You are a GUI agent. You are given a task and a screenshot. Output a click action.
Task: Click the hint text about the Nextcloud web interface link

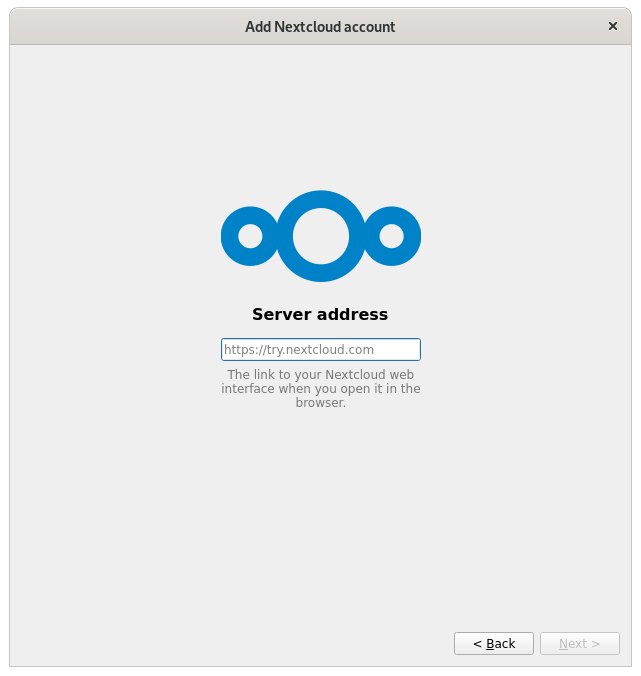point(321,388)
